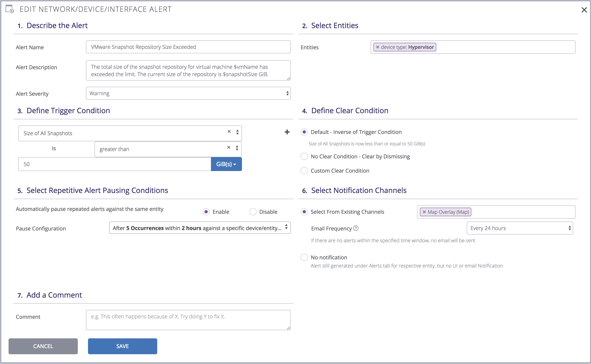591x364 pixels.
Task: Click the SAVE button
Action: 123,346
